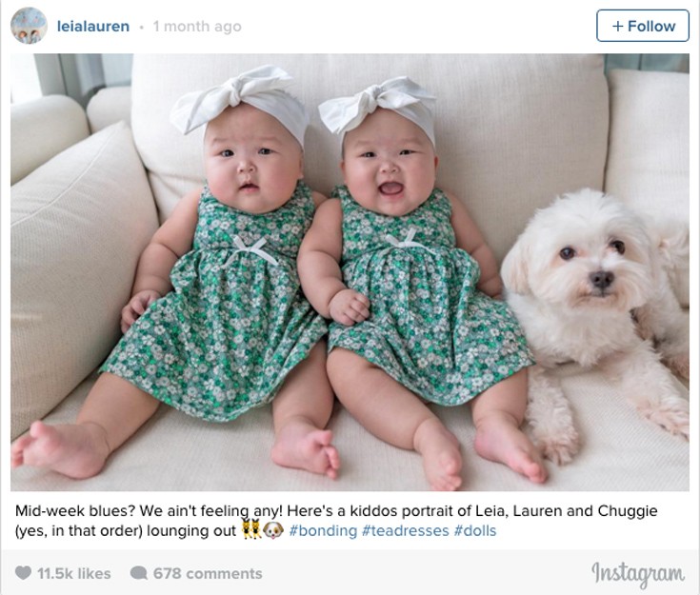Click the caption text mentioning Chuggie
Screen dimensions: 700x595
[335, 521]
